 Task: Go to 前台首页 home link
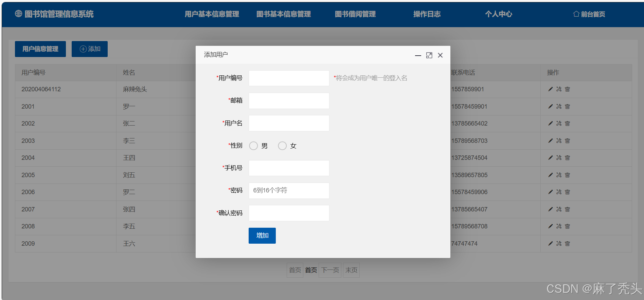[x=589, y=14]
